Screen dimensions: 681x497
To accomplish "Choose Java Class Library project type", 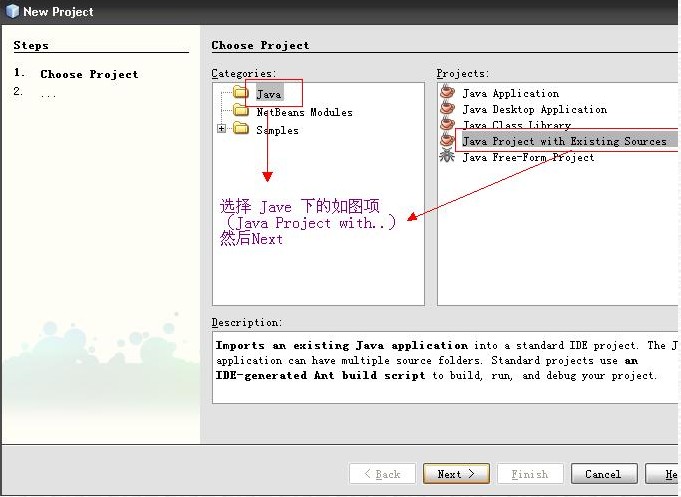I will [516, 125].
